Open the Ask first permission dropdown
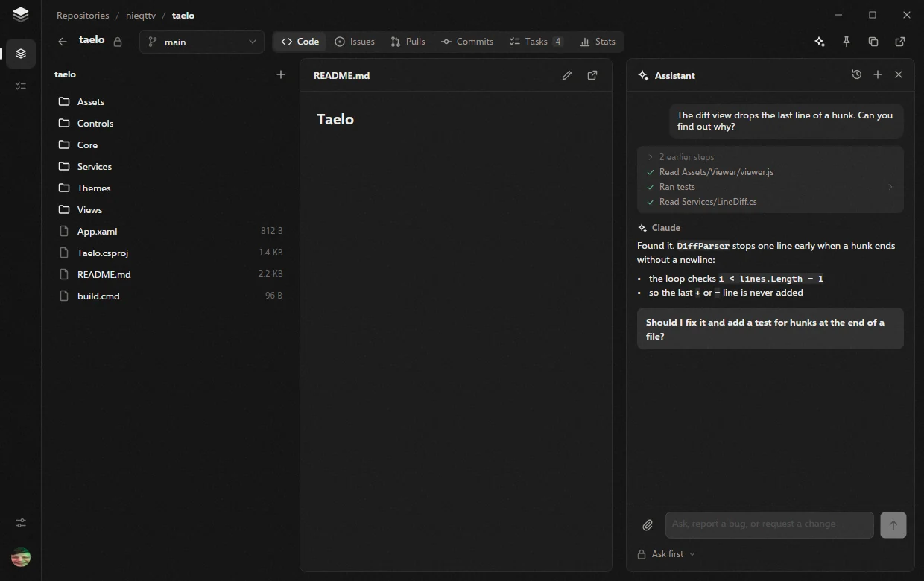 coord(667,554)
